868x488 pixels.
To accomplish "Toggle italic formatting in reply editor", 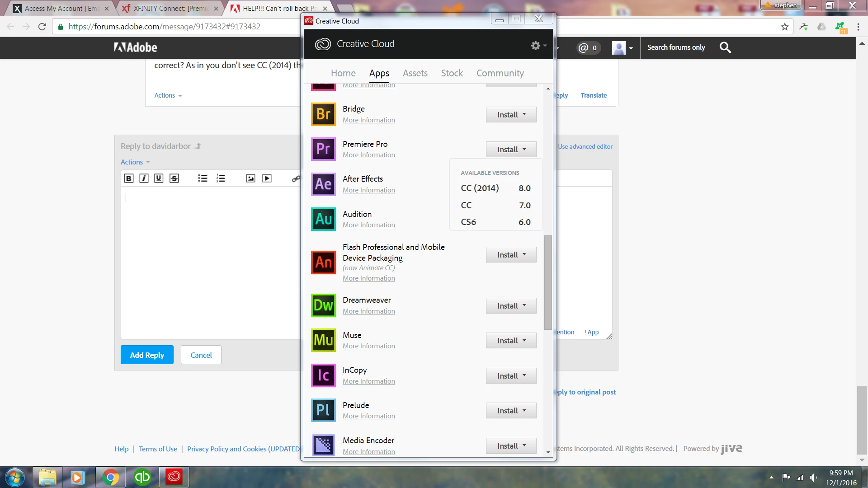I will (144, 178).
